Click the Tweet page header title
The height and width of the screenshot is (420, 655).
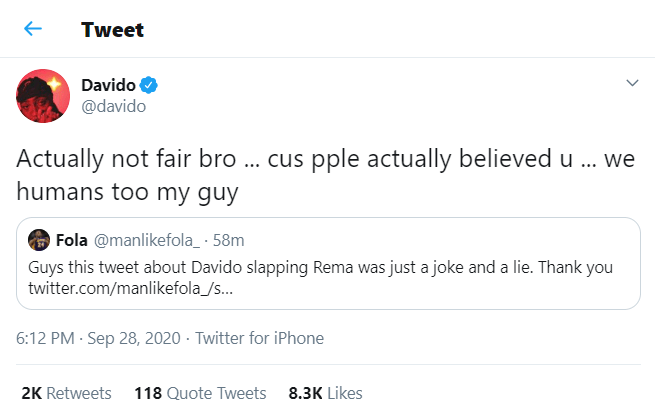pos(112,30)
